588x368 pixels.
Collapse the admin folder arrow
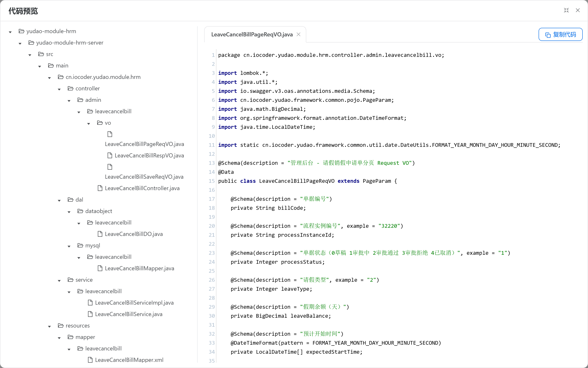(69, 101)
